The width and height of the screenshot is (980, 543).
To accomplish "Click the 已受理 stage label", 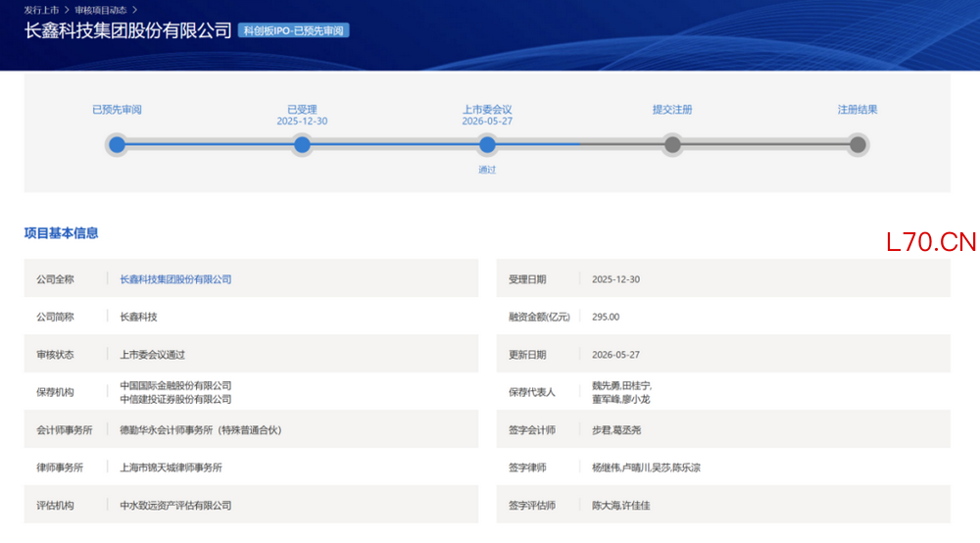I will click(302, 110).
